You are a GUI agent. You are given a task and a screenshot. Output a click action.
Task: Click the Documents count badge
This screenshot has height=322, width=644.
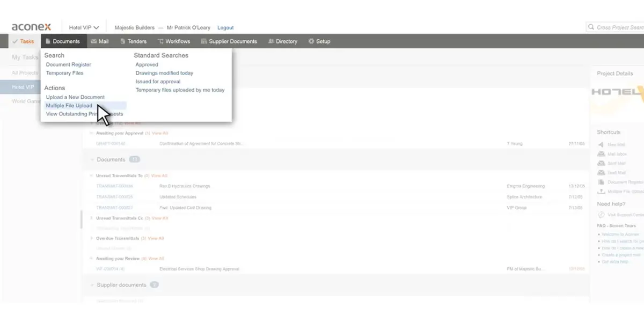[135, 160]
